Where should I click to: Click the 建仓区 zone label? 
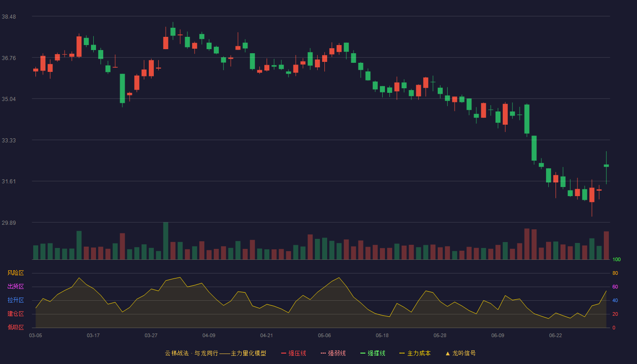pos(15,314)
